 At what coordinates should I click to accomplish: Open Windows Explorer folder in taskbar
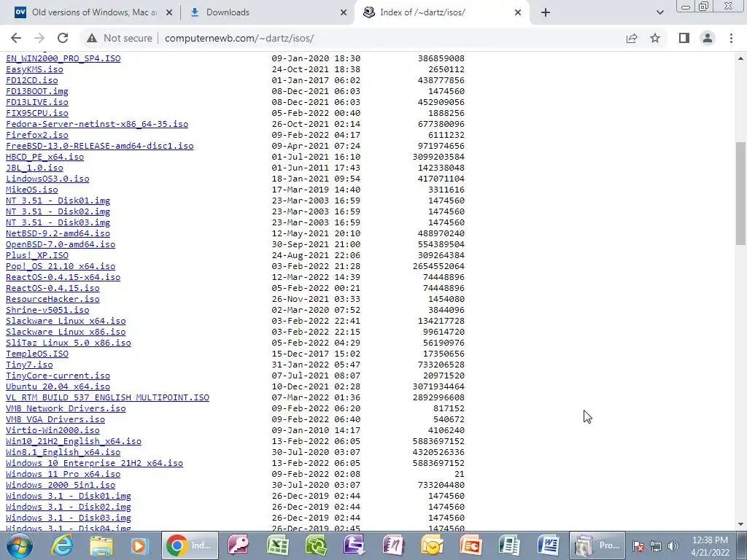(101, 545)
